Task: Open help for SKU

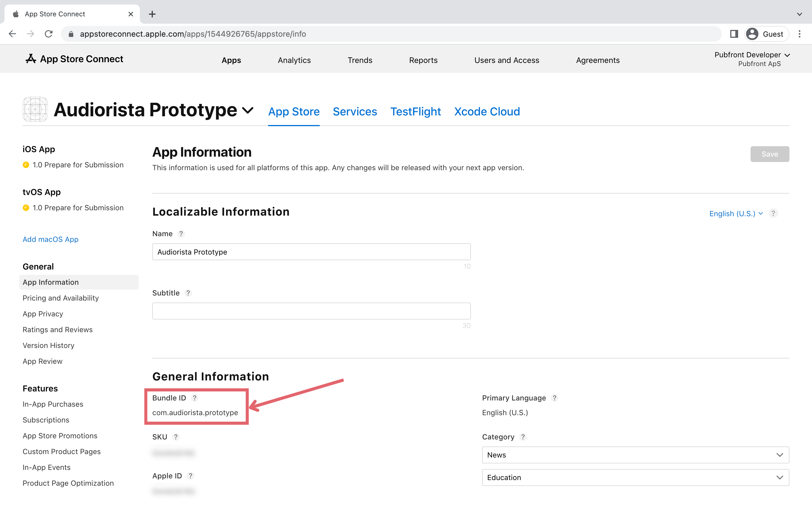Action: click(176, 437)
